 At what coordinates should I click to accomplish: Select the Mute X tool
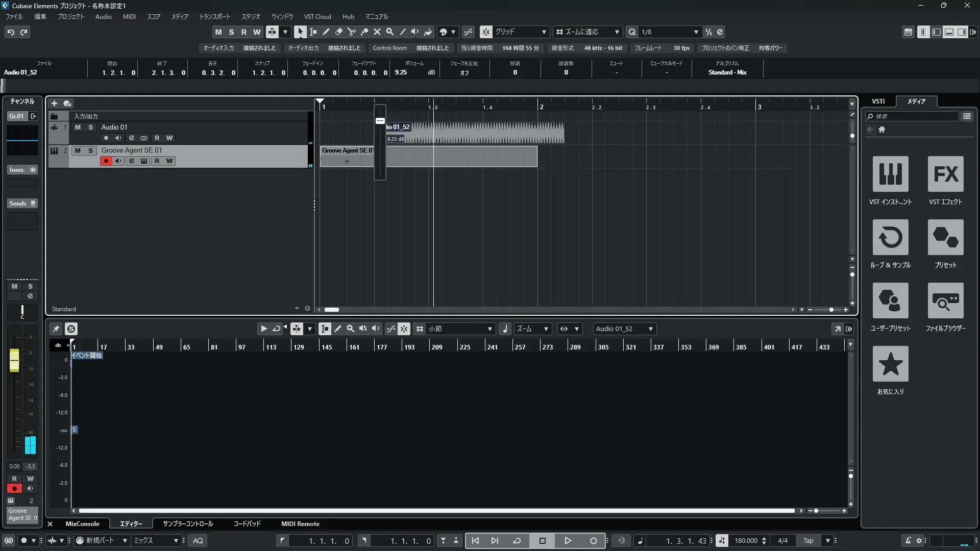[x=377, y=32]
